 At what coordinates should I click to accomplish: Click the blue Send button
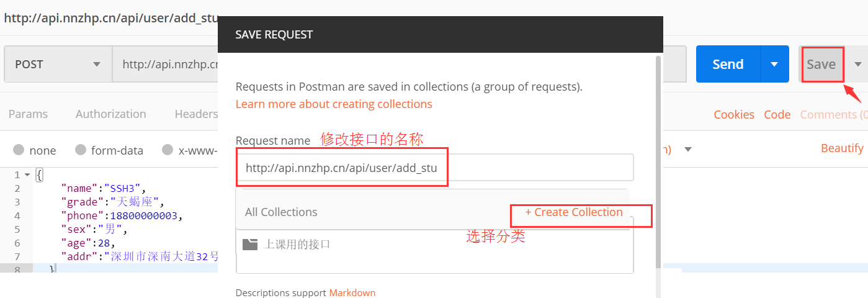[x=728, y=64]
